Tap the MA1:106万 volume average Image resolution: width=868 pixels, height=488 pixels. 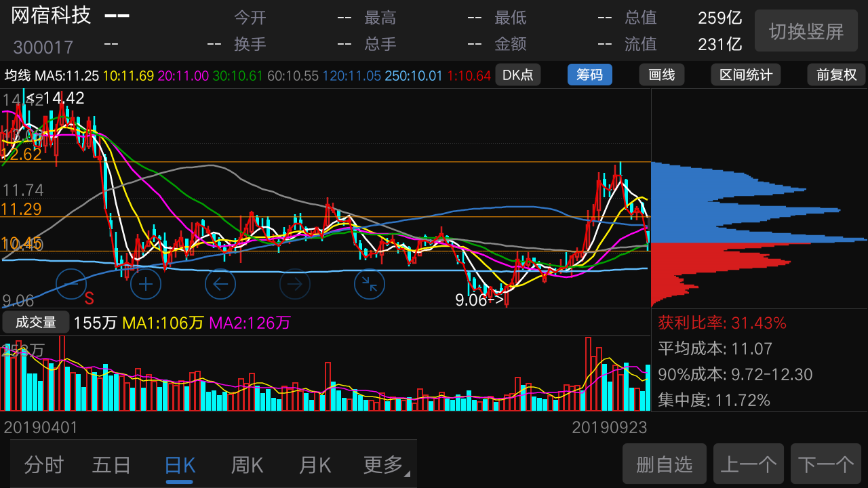tap(163, 323)
